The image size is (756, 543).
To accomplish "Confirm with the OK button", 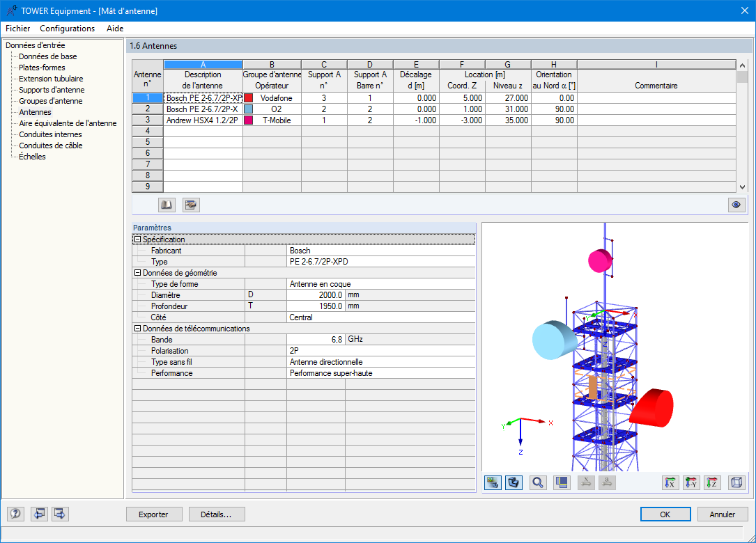I will (x=665, y=514).
